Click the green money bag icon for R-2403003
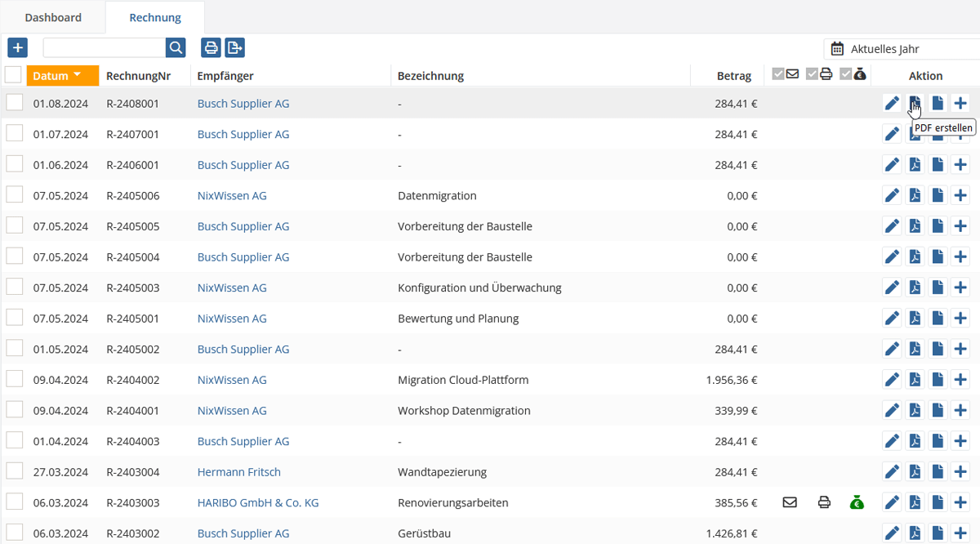980x544 pixels. pyautogui.click(x=856, y=502)
